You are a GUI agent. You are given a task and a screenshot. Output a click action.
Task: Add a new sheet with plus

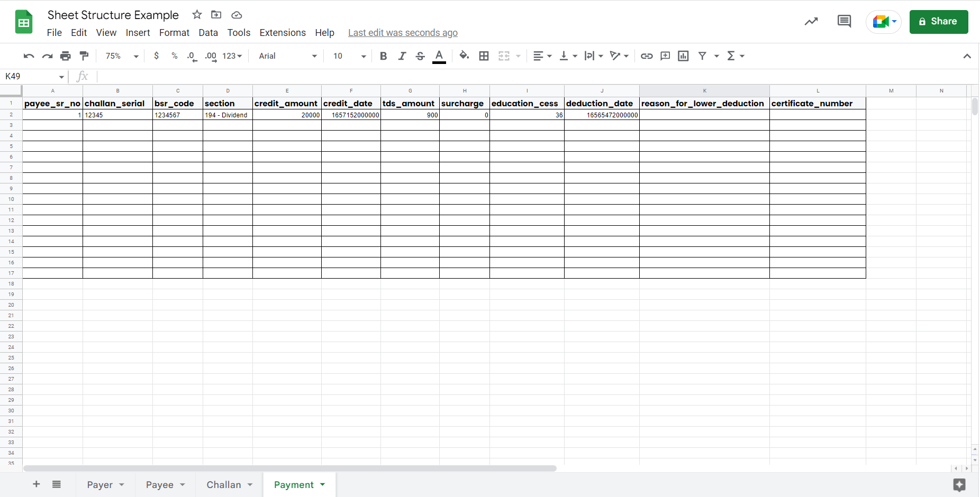(x=37, y=484)
